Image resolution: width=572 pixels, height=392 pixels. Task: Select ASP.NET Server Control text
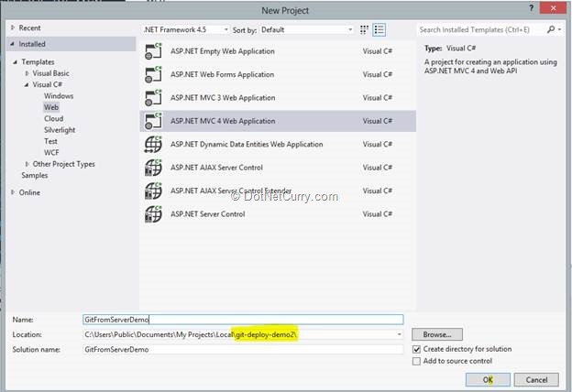207,214
